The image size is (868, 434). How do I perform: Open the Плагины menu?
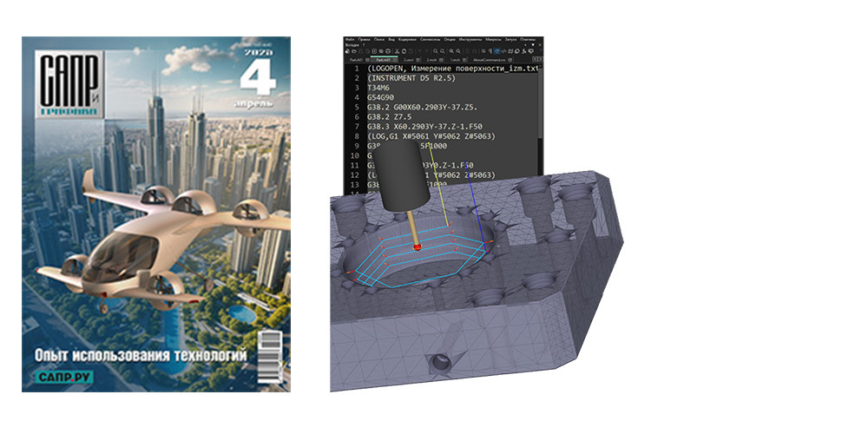(528, 39)
